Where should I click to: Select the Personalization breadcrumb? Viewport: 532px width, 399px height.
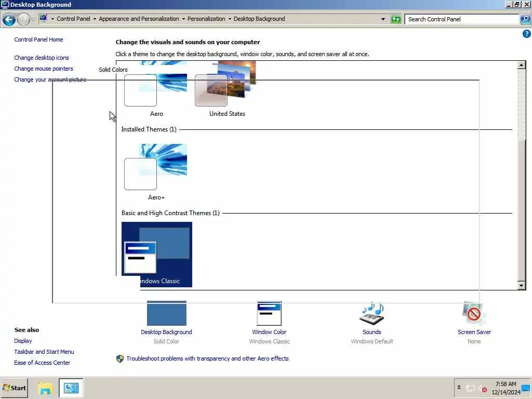coord(206,19)
